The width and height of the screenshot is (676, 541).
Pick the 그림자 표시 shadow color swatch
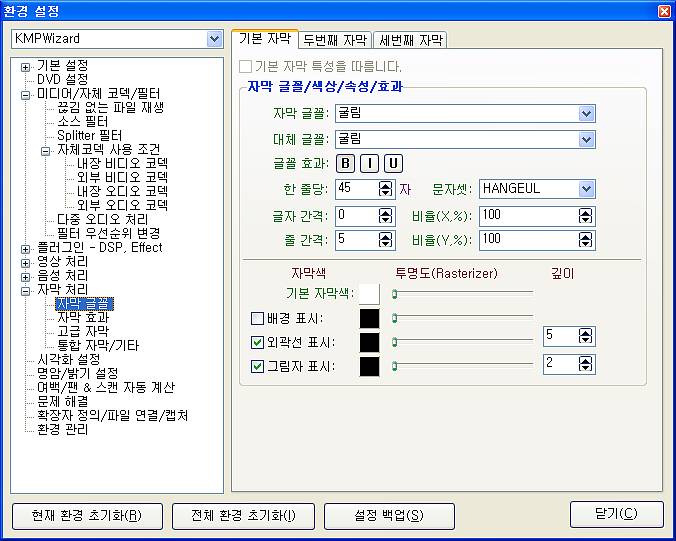(370, 366)
